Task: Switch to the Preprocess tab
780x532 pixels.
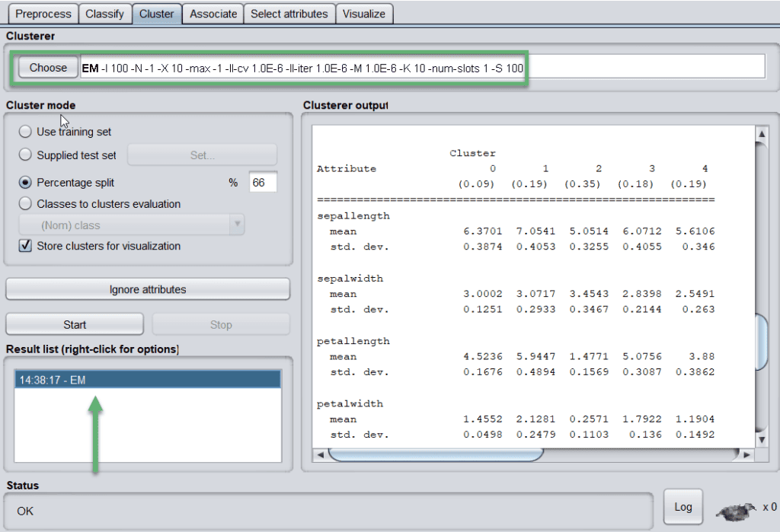Action: click(43, 14)
